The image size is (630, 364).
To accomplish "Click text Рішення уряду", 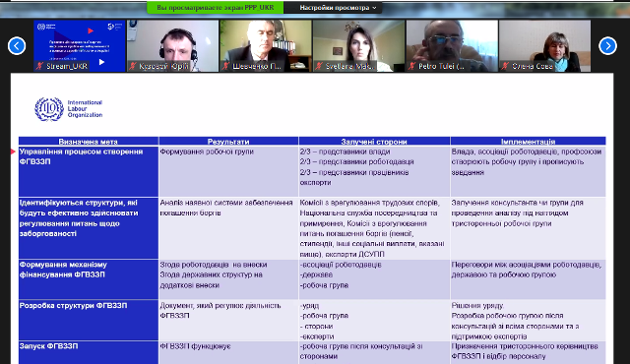I will (x=477, y=305).
